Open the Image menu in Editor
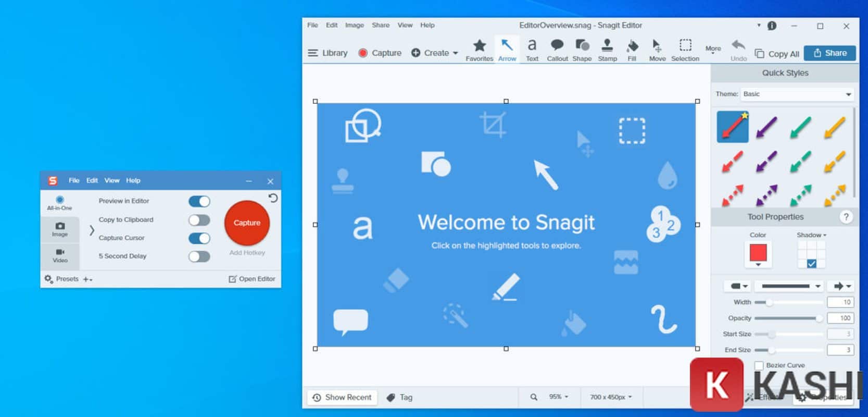The height and width of the screenshot is (417, 868). click(x=355, y=25)
